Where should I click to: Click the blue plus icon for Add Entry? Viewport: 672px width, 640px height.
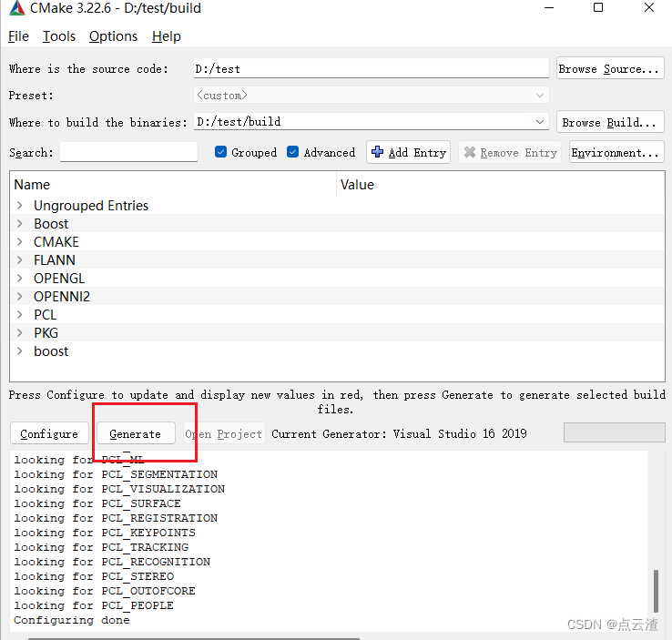click(x=378, y=152)
